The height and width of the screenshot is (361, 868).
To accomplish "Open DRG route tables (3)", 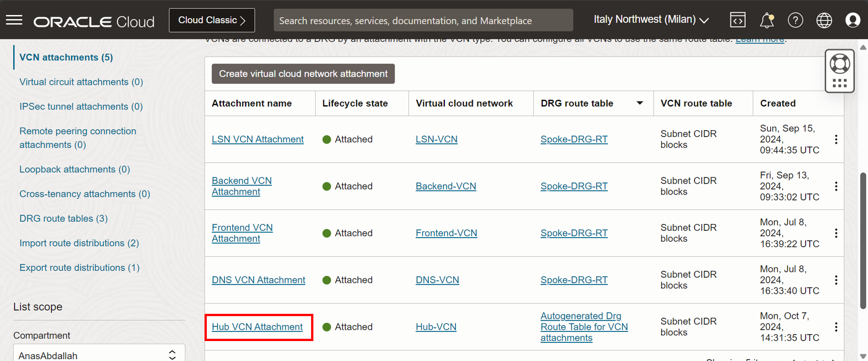I will click(x=63, y=218).
